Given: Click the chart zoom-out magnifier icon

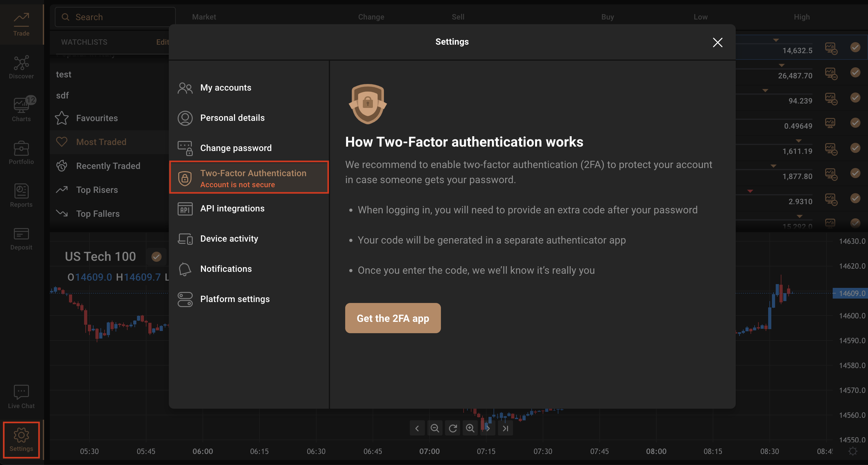Looking at the screenshot, I should pos(435,428).
